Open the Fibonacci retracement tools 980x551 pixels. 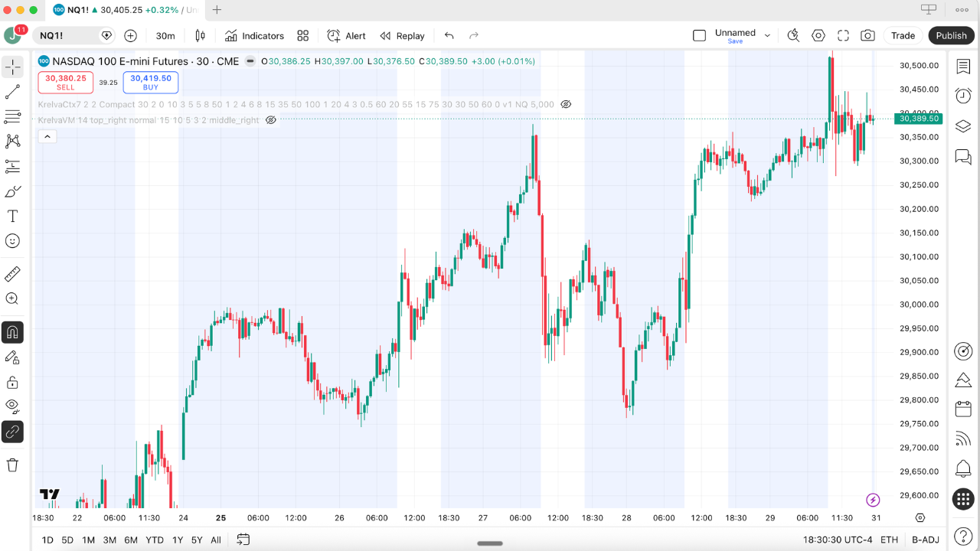tap(12, 116)
